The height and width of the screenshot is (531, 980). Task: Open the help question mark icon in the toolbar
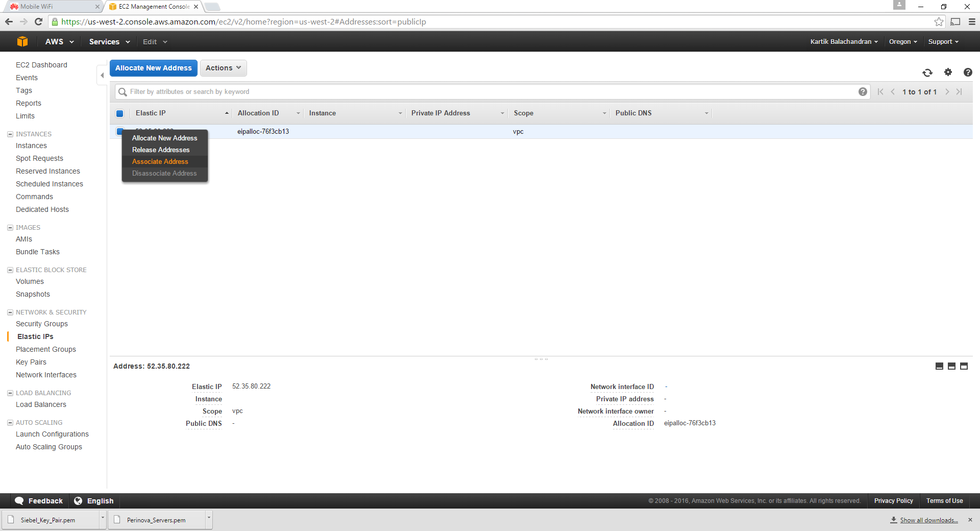968,72
